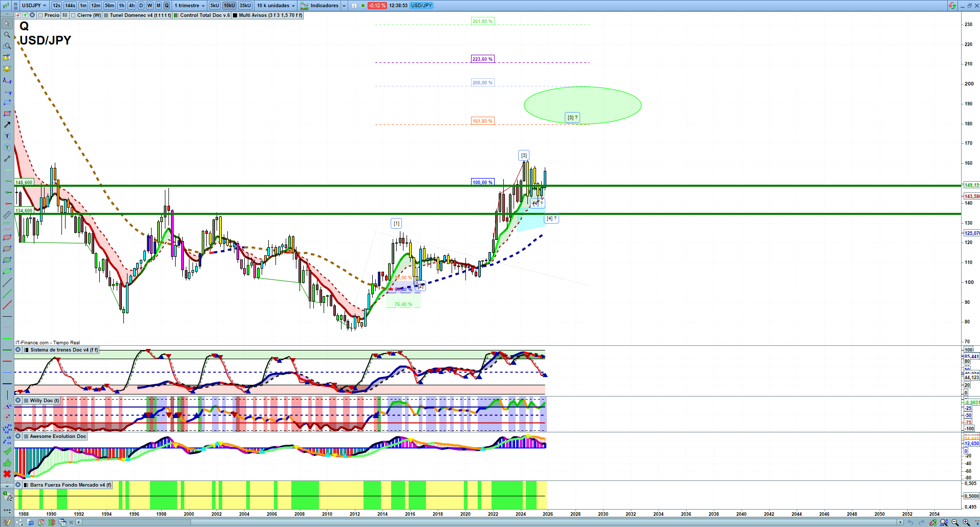Open the 10 k unidades dropdown

tap(276, 6)
